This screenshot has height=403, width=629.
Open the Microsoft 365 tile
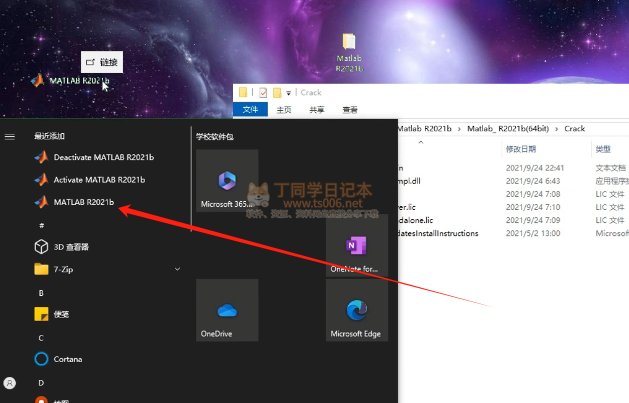point(227,181)
